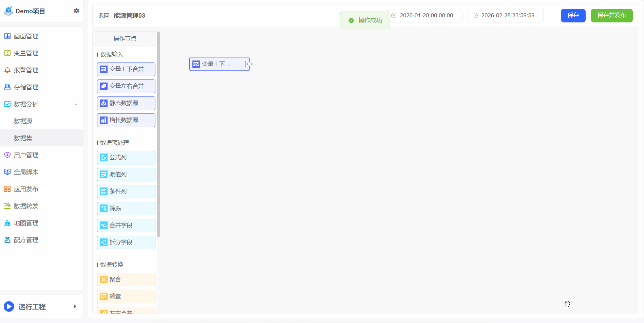Click the start date-time field
Image resolution: width=644 pixels, height=323 pixels.
pyautogui.click(x=426, y=16)
